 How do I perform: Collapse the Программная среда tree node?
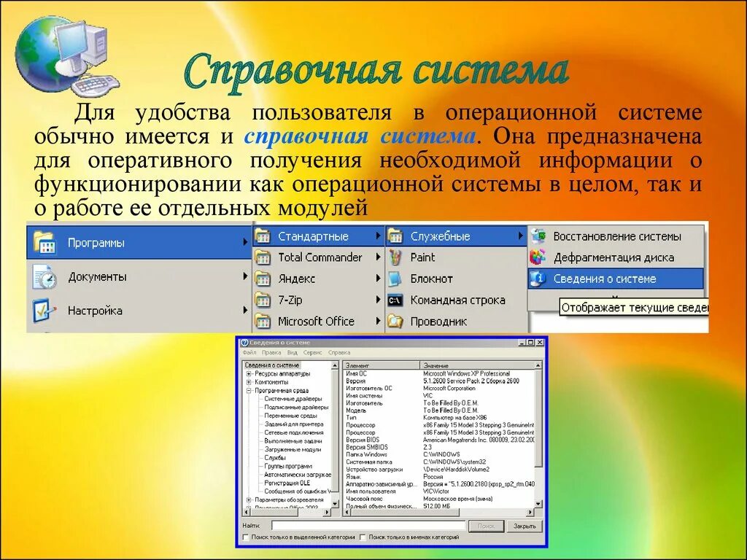coord(249,391)
